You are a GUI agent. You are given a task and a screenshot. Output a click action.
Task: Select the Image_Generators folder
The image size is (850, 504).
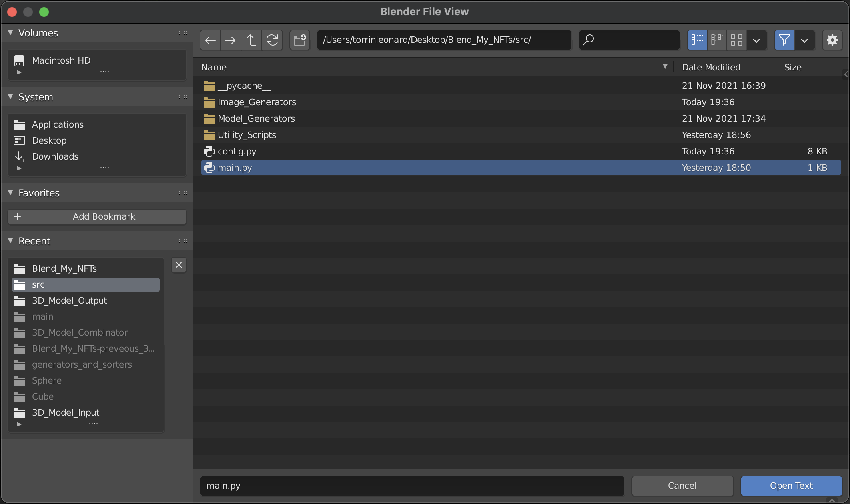[x=257, y=102]
